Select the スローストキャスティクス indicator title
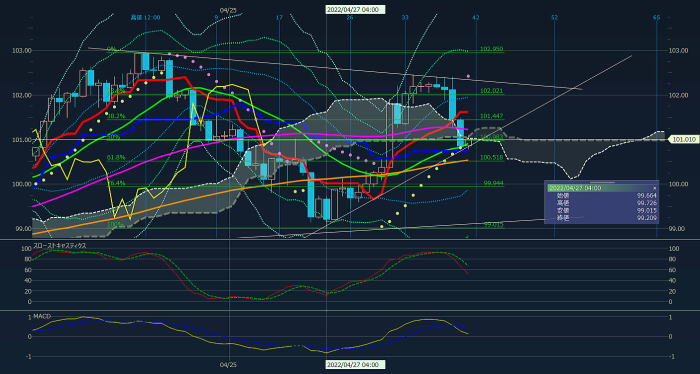 [60, 245]
